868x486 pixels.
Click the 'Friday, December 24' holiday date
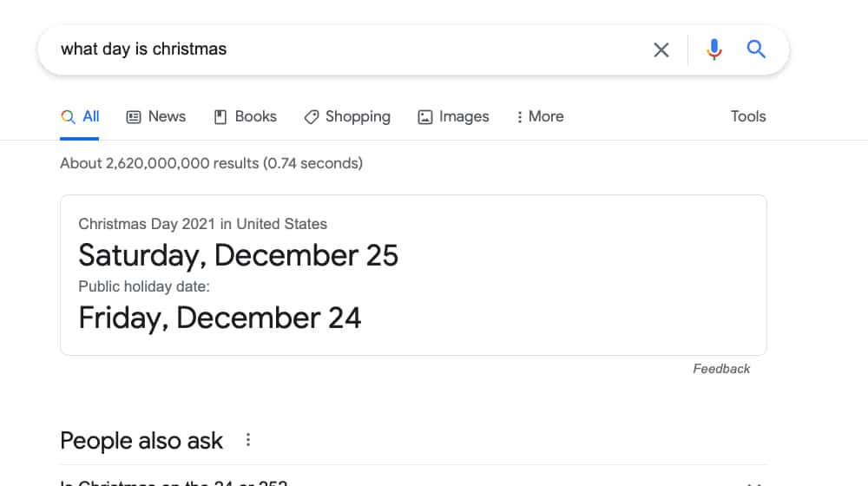coord(220,318)
